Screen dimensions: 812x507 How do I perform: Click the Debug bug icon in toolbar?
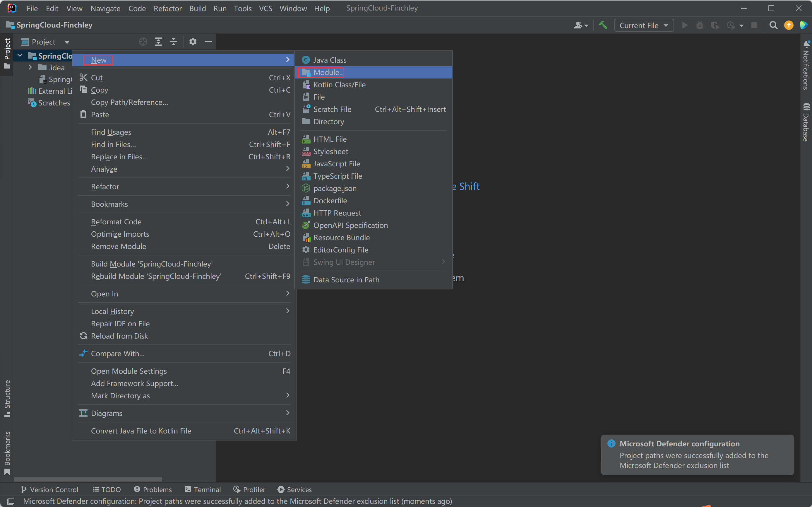click(700, 25)
